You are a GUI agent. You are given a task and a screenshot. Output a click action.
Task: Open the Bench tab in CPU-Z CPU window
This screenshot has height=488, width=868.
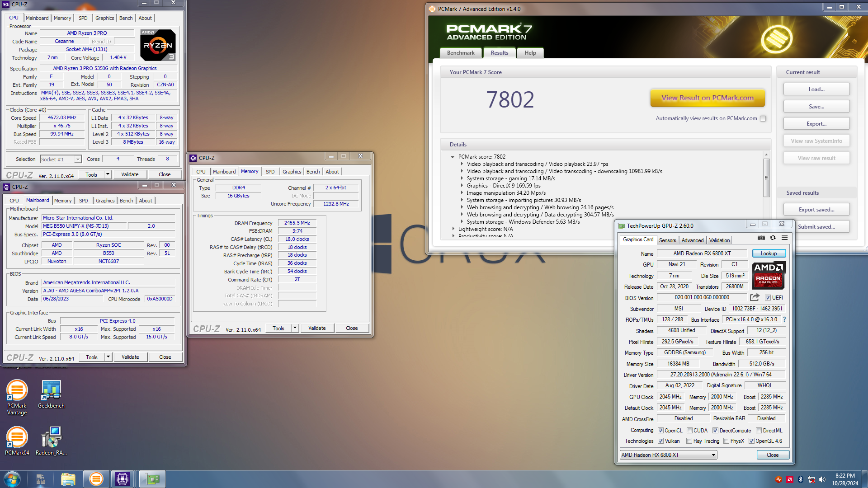click(x=126, y=18)
